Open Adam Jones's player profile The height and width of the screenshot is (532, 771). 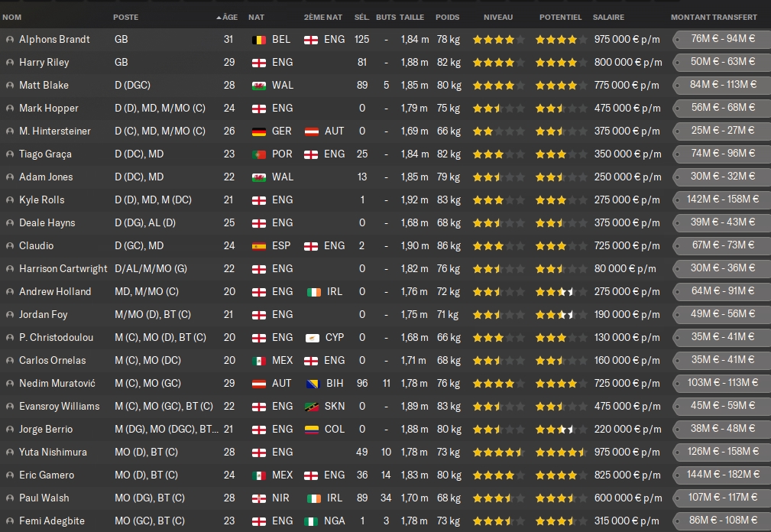click(46, 177)
